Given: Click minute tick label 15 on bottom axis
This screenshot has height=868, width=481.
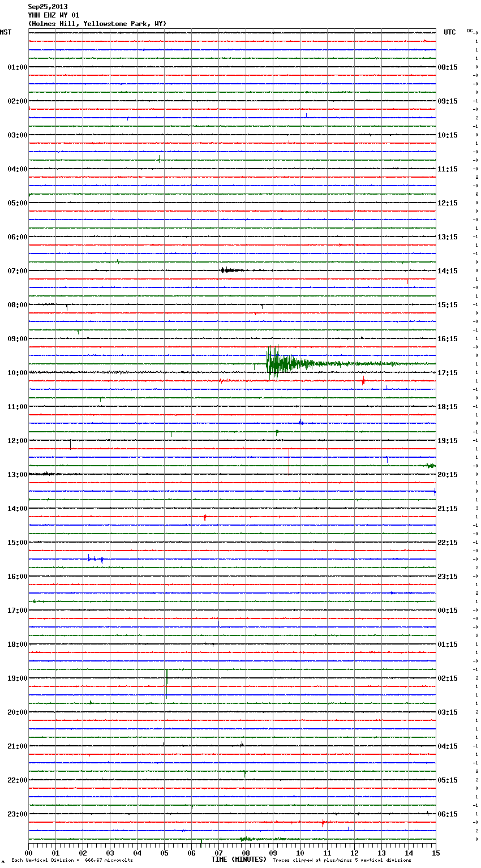Looking at the screenshot, I should [x=436, y=852].
